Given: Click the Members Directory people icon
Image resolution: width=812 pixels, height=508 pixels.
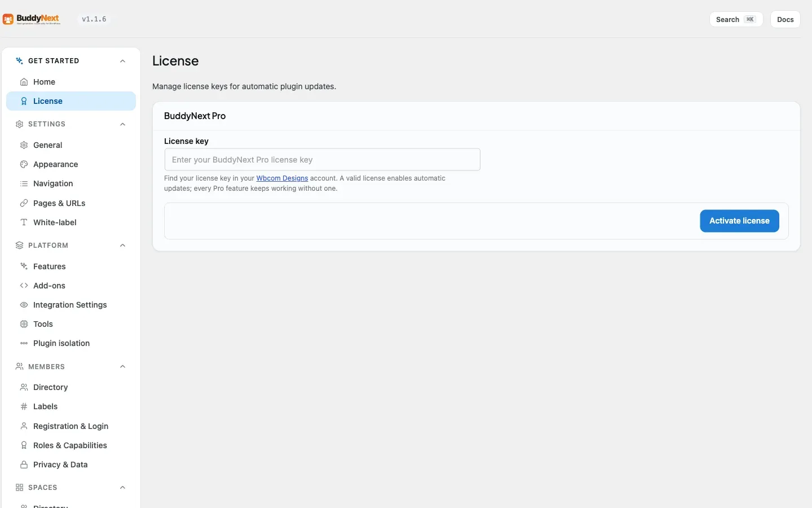Looking at the screenshot, I should (x=24, y=387).
